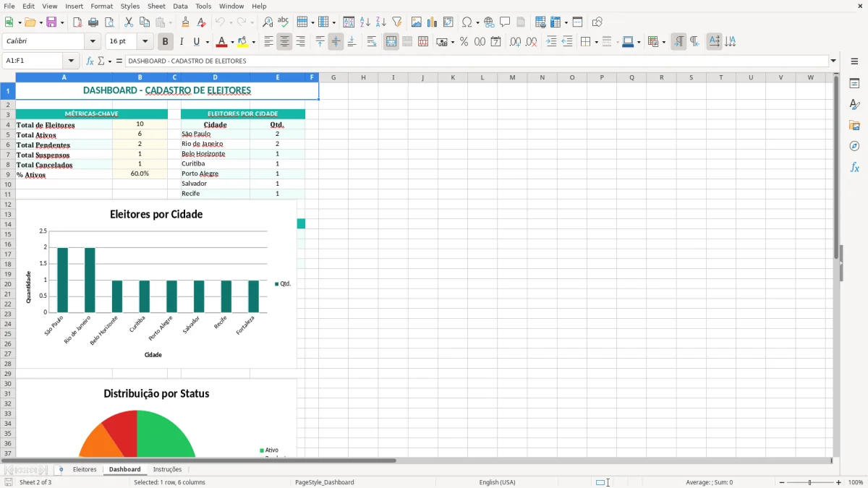Toggle Italic formatting
The image size is (868, 488).
[x=181, y=42]
